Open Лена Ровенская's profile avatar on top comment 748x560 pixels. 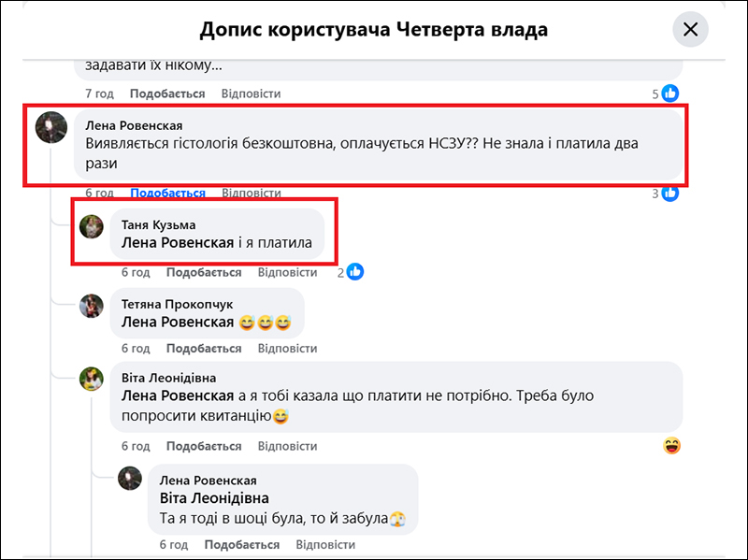50,127
